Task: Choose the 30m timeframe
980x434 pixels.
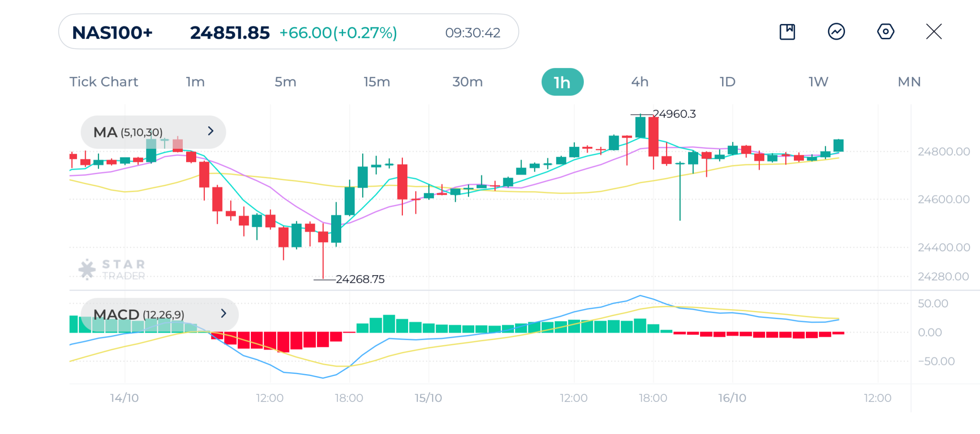Action: 468,82
